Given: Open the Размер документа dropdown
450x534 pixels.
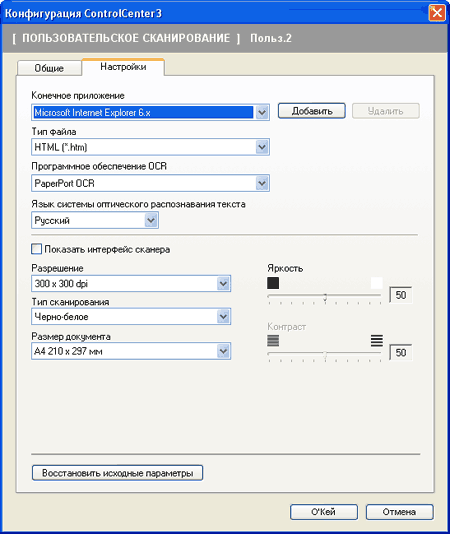Looking at the screenshot, I should (223, 351).
